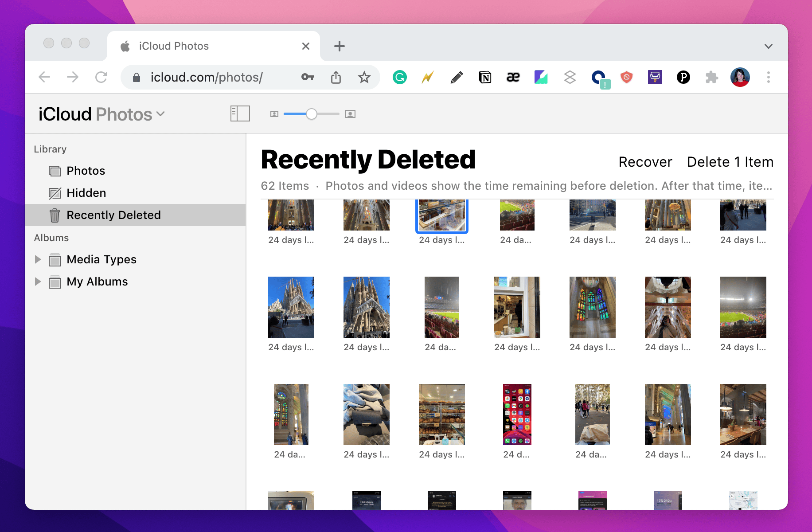The height and width of the screenshot is (532, 812).
Task: Click the saved passwords key icon
Action: (308, 77)
